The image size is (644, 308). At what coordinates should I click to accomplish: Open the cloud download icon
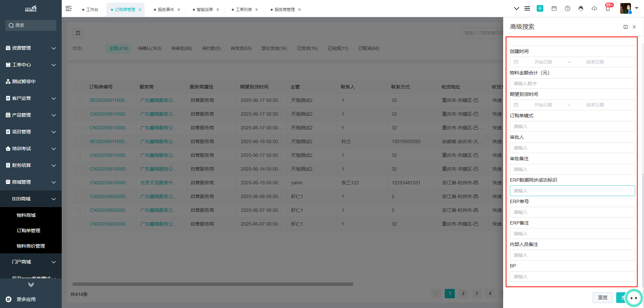point(594,8)
